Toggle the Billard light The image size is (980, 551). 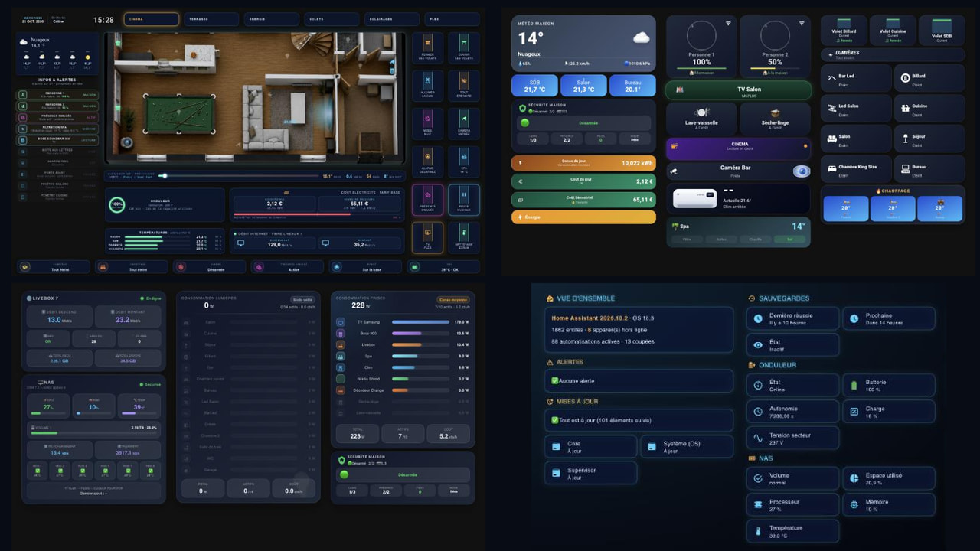[x=929, y=78]
